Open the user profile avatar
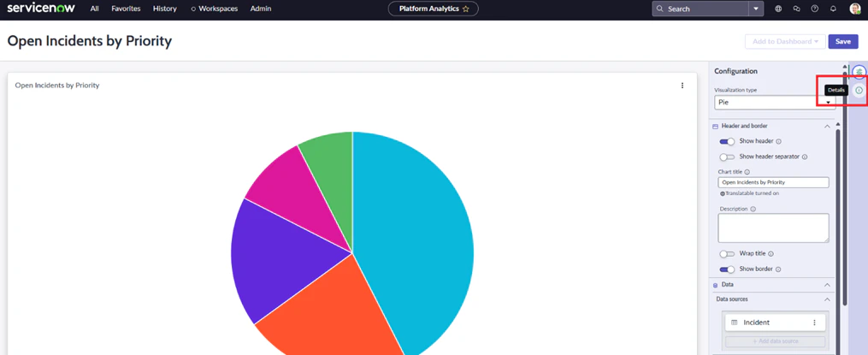 point(854,9)
